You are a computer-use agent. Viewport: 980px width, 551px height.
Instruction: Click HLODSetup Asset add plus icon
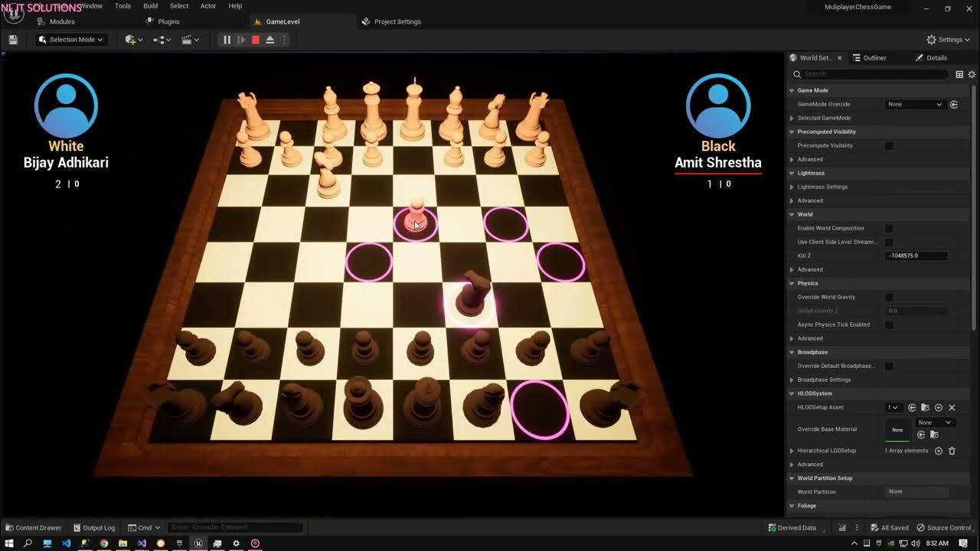point(939,408)
